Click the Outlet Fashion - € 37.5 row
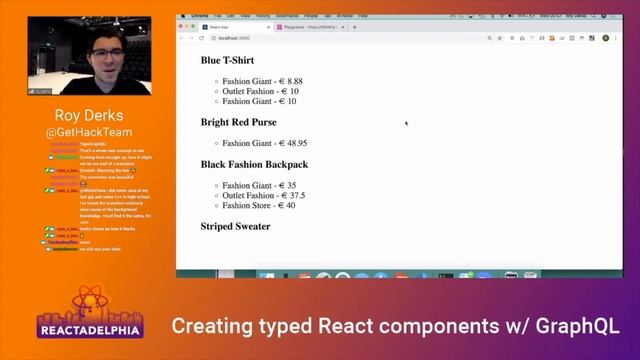This screenshot has height=360, width=640. point(264,195)
